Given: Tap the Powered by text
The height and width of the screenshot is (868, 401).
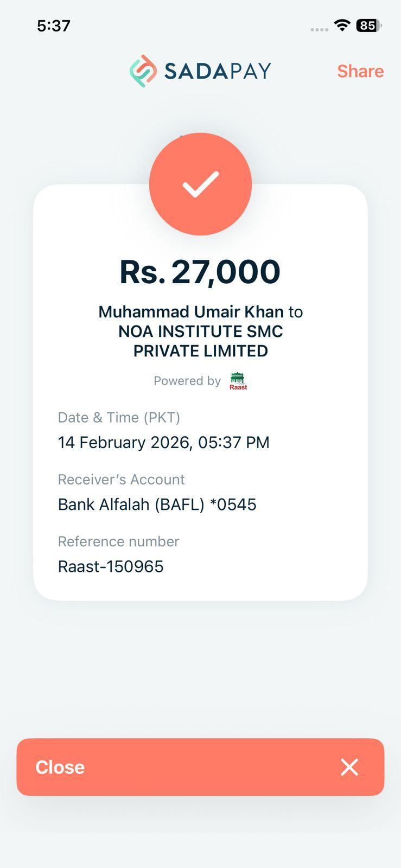Looking at the screenshot, I should tap(187, 381).
